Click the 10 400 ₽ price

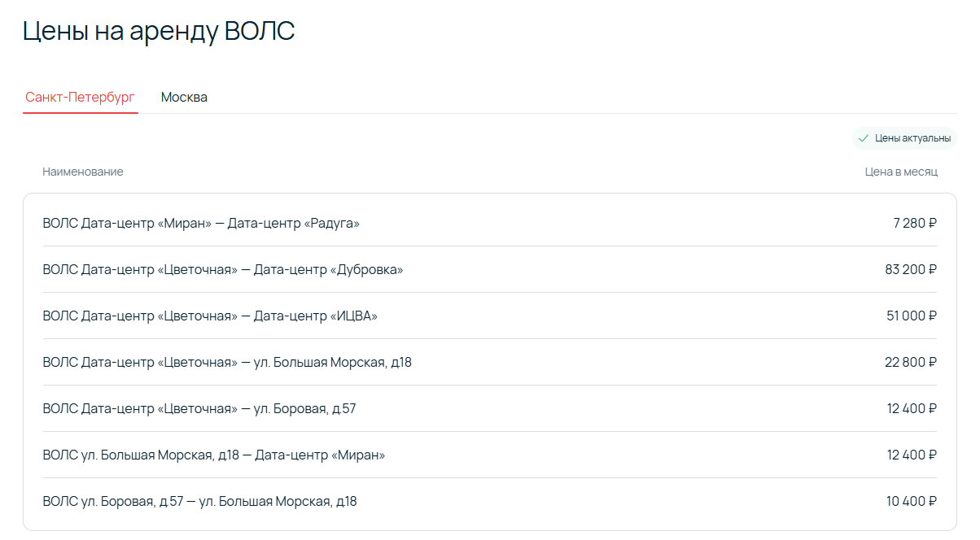912,501
